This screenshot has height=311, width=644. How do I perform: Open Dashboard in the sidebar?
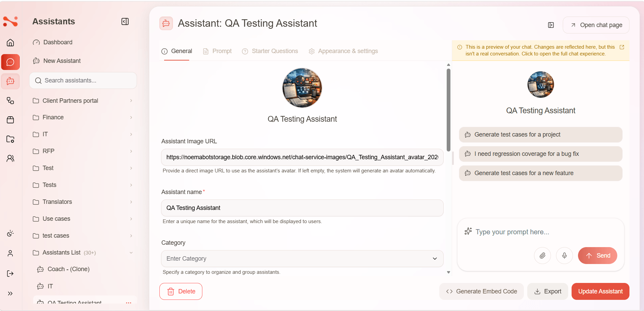53,42
